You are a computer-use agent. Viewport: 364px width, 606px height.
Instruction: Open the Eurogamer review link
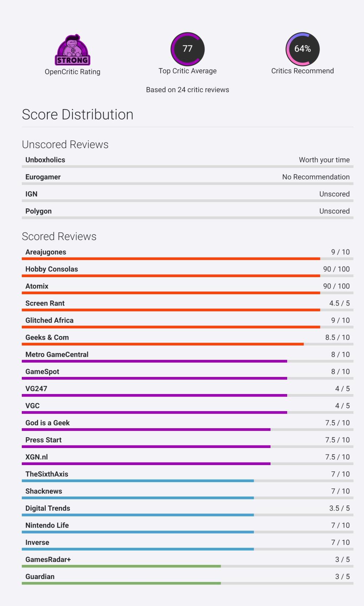pyautogui.click(x=43, y=177)
